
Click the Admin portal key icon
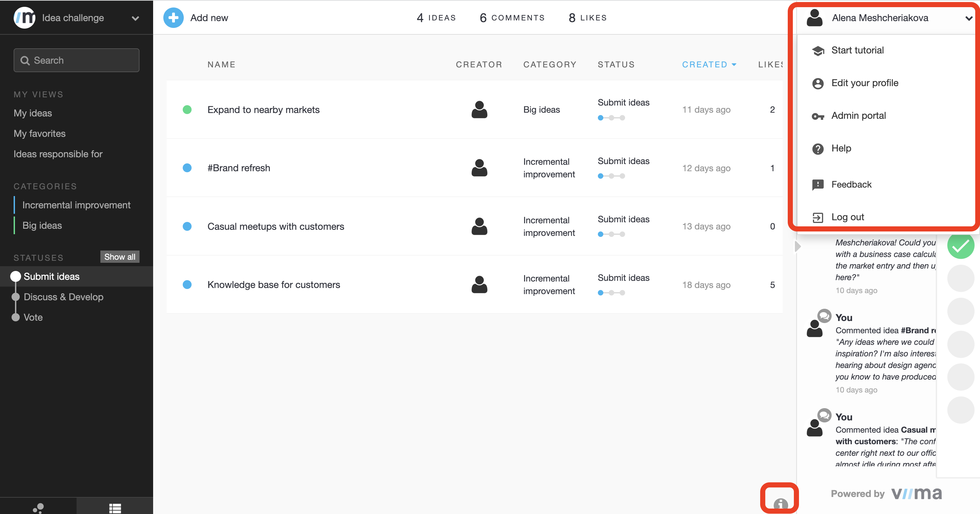[x=818, y=116]
